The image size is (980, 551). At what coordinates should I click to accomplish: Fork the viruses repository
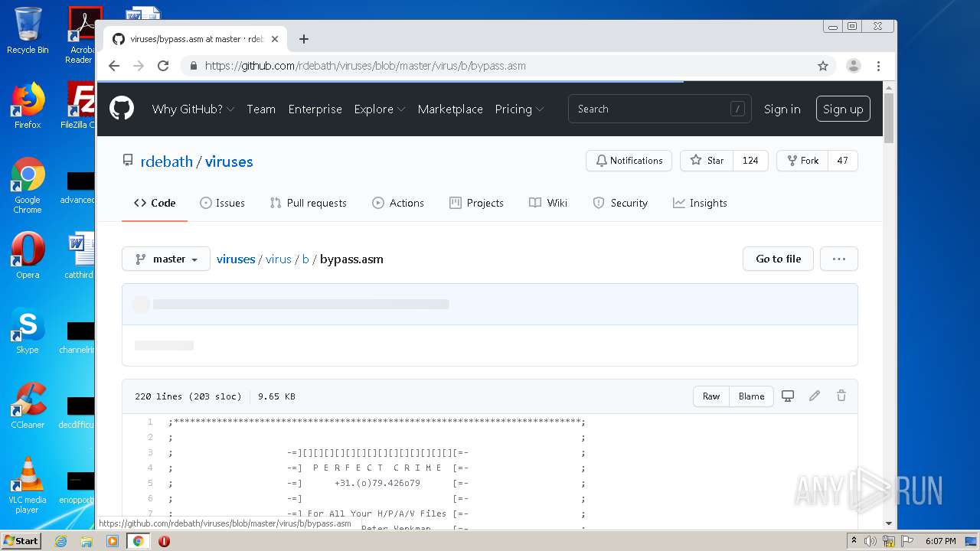pyautogui.click(x=802, y=161)
